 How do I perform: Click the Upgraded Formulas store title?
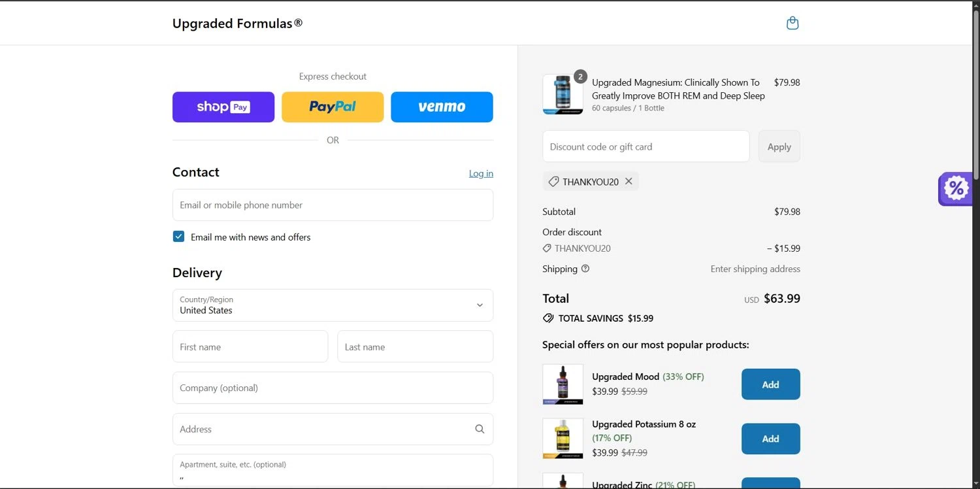click(x=237, y=24)
